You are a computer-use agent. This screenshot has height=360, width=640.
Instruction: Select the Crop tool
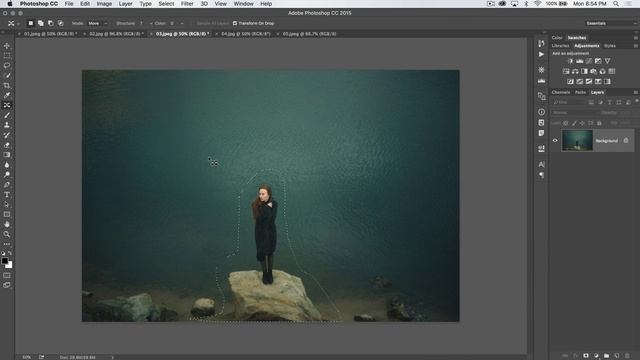coord(7,85)
